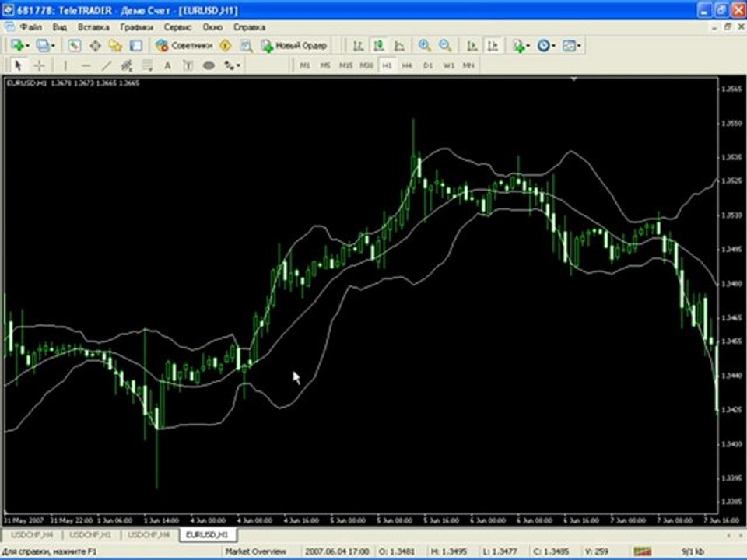Open the Market Watch window icon
The width and height of the screenshot is (747, 560).
(74, 46)
